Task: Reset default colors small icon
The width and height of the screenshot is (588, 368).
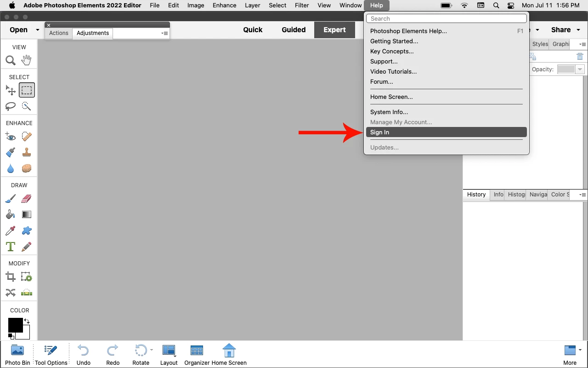Action: click(x=11, y=336)
